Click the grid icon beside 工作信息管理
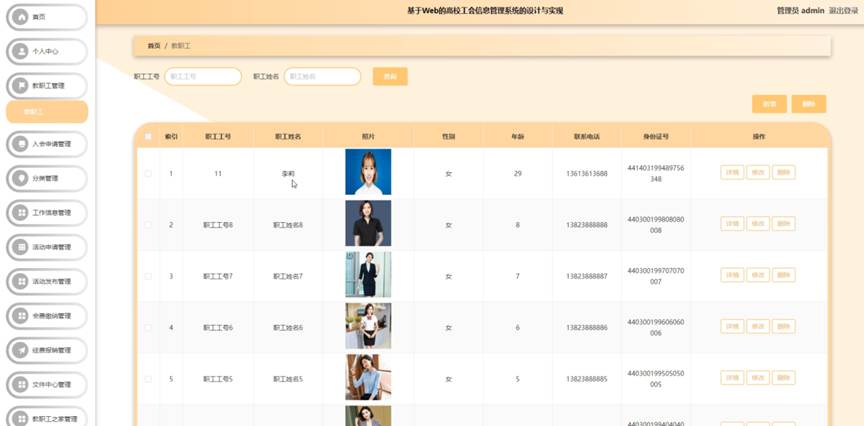The image size is (864, 426). (x=20, y=213)
